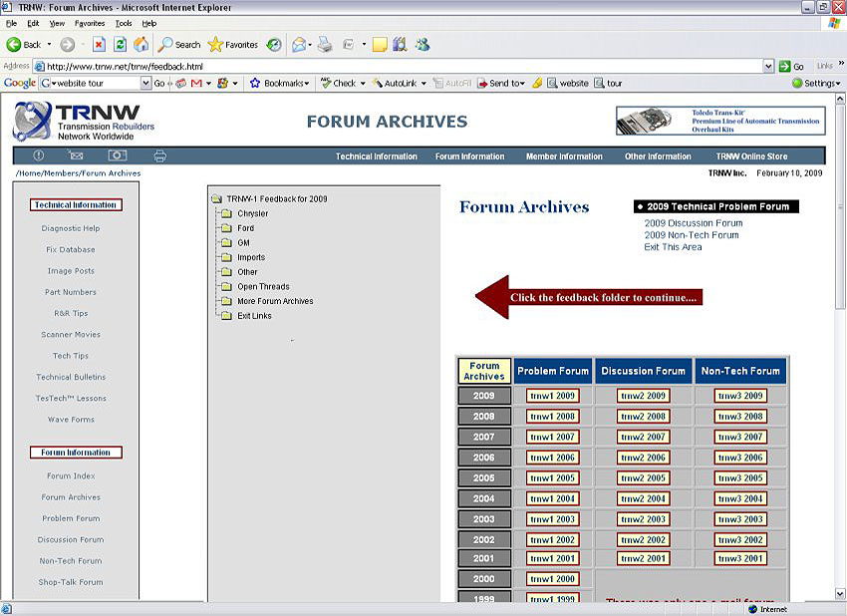Expand the address bar dropdown arrow
This screenshot has height=616, width=847.
pyautogui.click(x=768, y=67)
